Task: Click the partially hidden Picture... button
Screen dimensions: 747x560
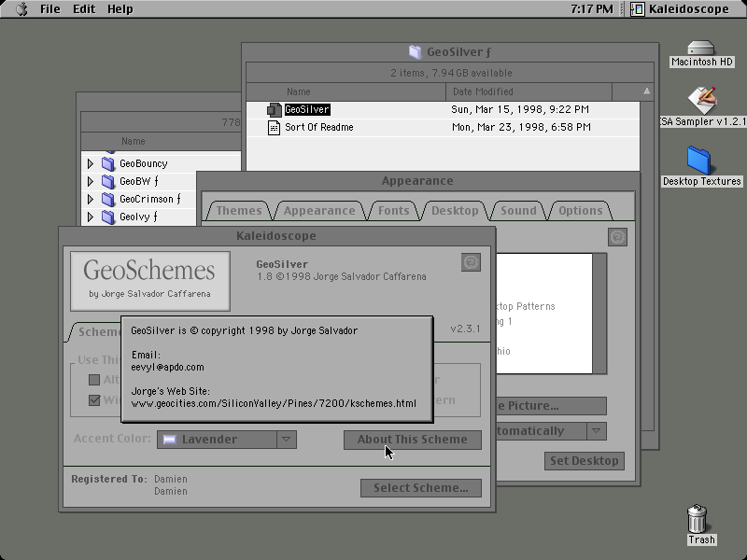Action: 551,406
